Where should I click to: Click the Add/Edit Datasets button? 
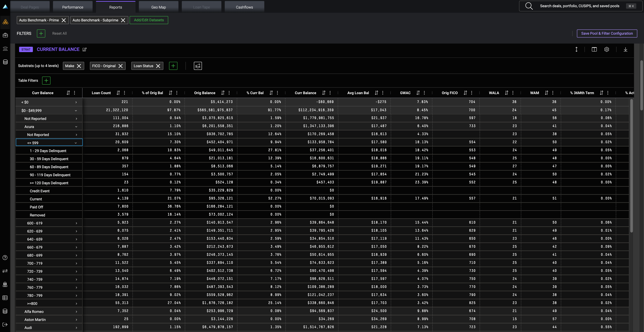tap(149, 20)
